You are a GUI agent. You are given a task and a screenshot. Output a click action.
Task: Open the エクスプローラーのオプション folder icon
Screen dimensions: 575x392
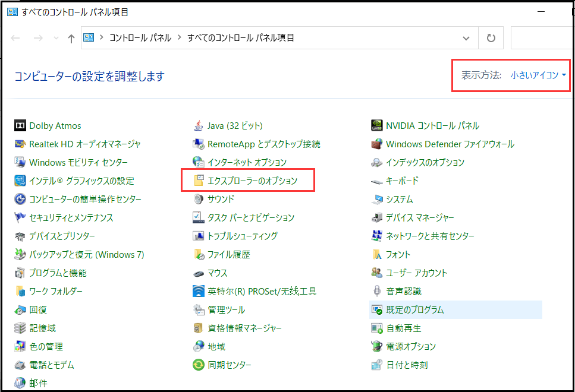(x=199, y=181)
